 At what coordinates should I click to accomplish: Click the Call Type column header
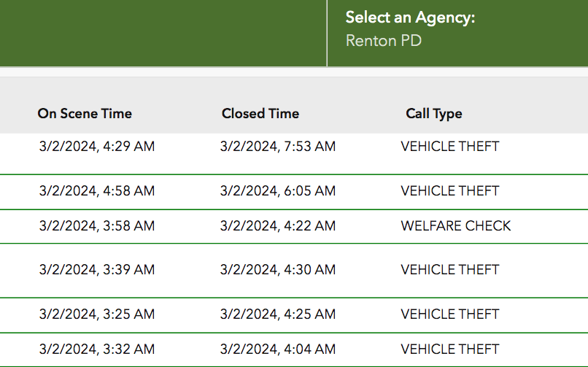coord(434,114)
